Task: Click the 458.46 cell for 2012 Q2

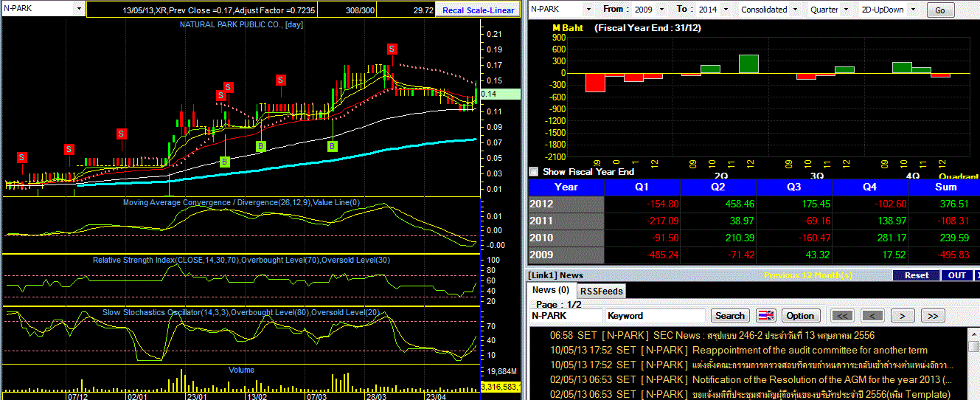Action: tap(718, 204)
